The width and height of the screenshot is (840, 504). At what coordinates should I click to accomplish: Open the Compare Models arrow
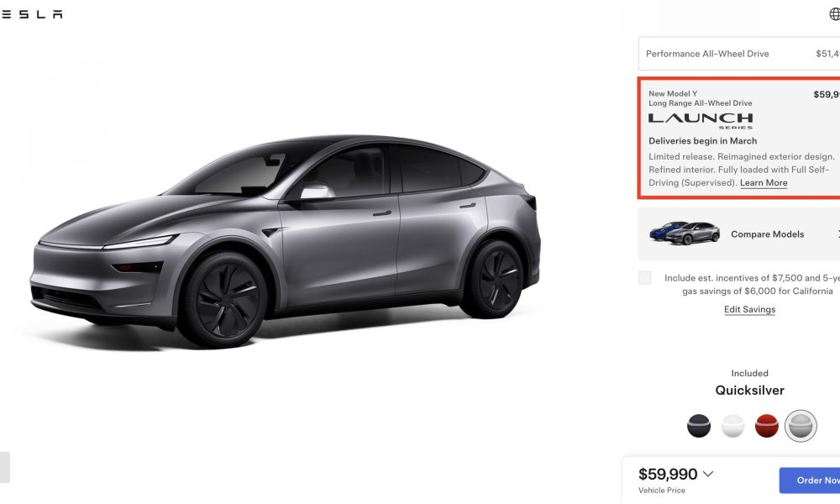(x=837, y=234)
